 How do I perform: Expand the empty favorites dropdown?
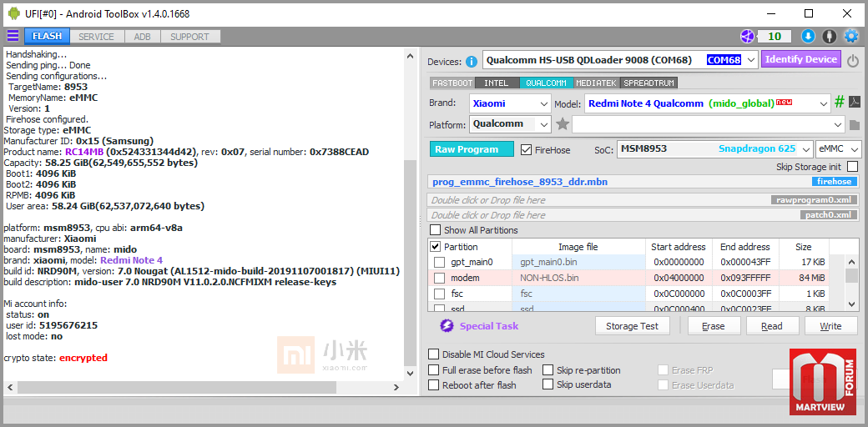tap(840, 124)
